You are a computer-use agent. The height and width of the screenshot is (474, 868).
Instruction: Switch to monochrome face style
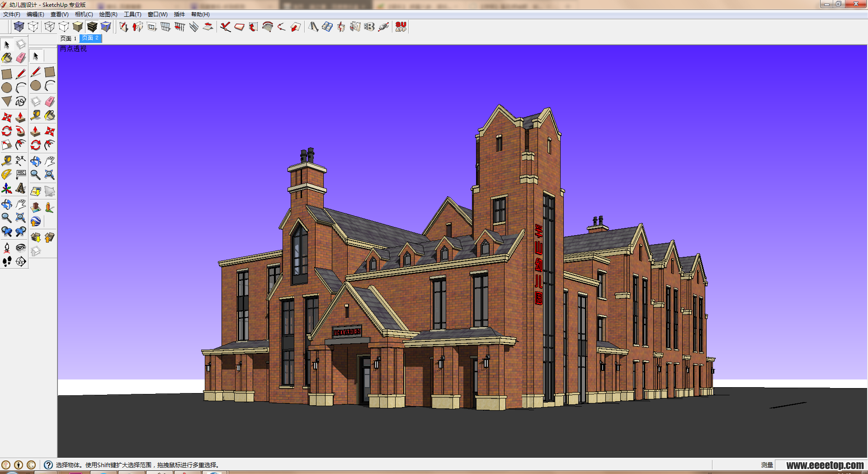[x=106, y=27]
